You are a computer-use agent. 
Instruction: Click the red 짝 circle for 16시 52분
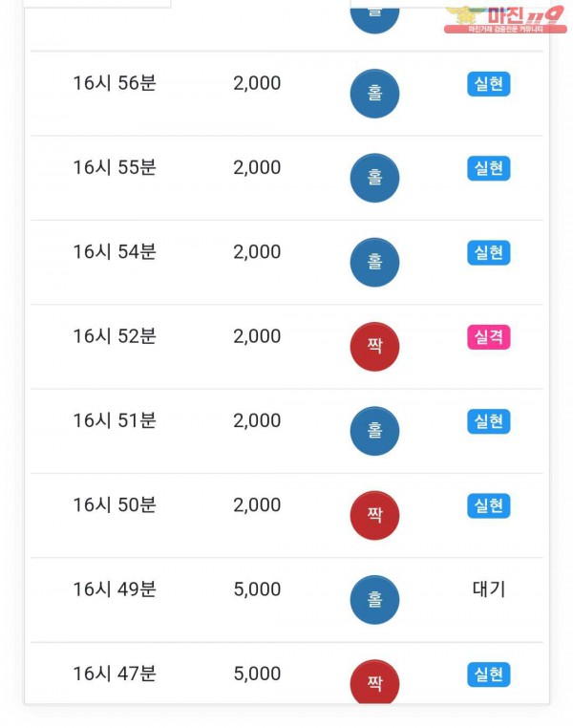[x=374, y=346]
